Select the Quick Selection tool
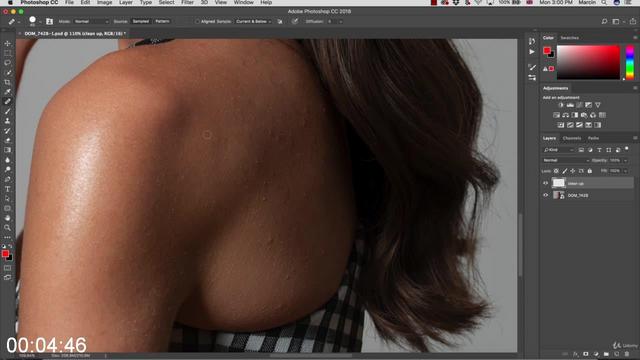This screenshot has width=640, height=360. tap(7, 73)
